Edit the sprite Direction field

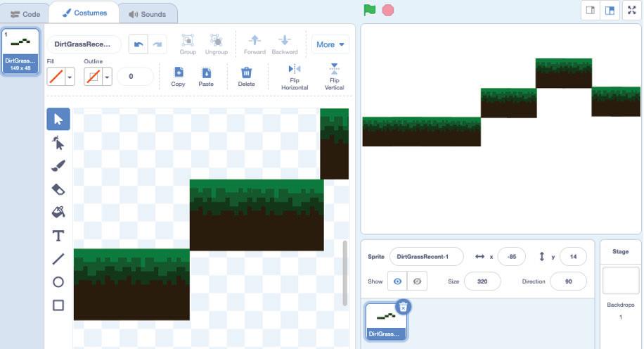tap(569, 281)
